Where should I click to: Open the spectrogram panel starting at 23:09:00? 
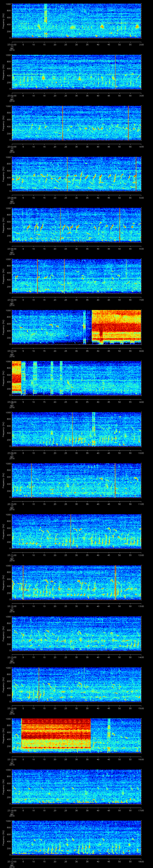point(77,429)
